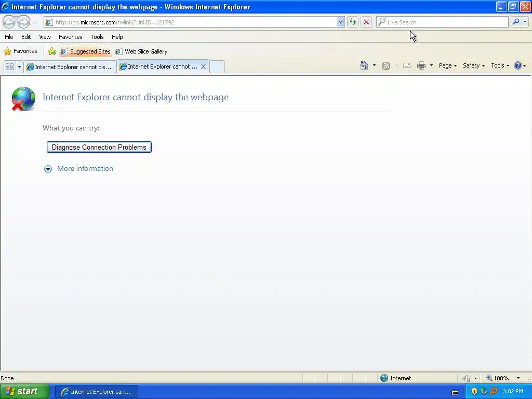Click the 3:02 PM clock
Screen dimensions: 532x399
513,392
